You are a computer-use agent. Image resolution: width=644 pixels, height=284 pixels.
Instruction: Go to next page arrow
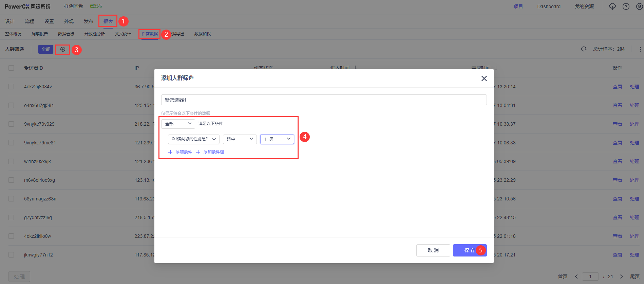tap(621, 277)
